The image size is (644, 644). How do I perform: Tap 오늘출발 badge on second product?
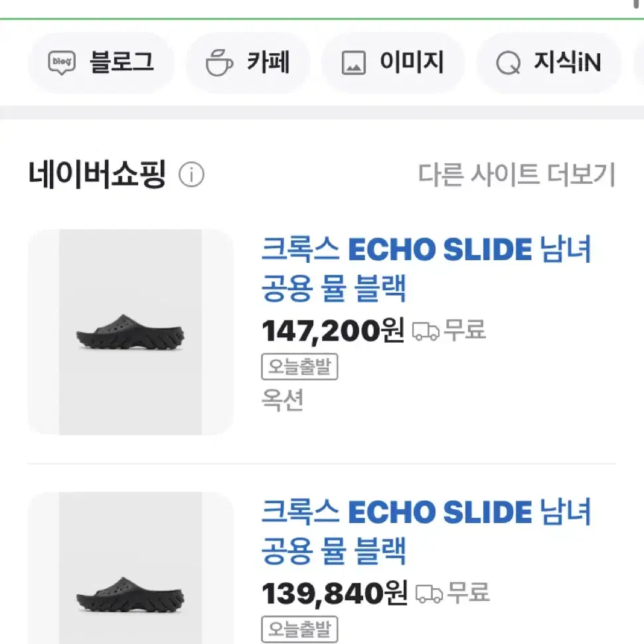(299, 629)
